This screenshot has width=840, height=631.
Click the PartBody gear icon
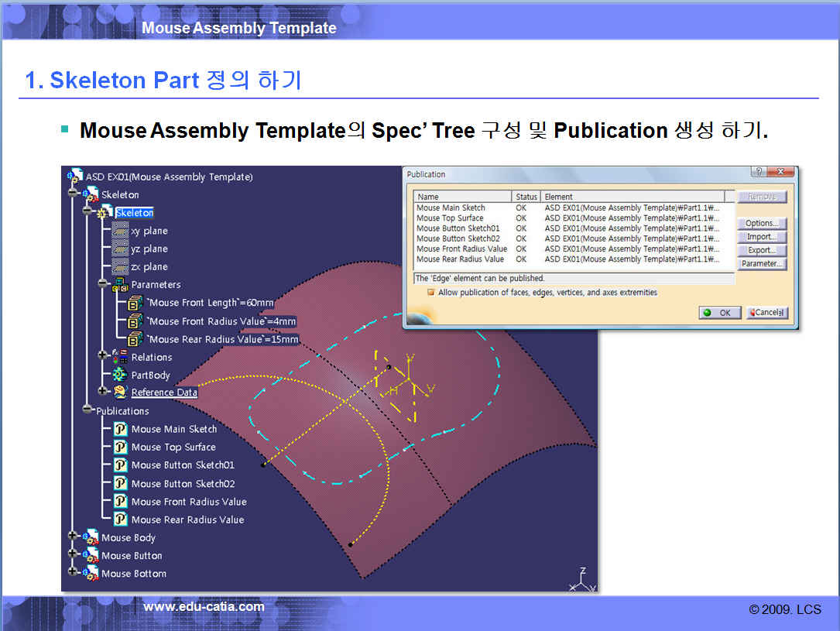click(x=120, y=375)
